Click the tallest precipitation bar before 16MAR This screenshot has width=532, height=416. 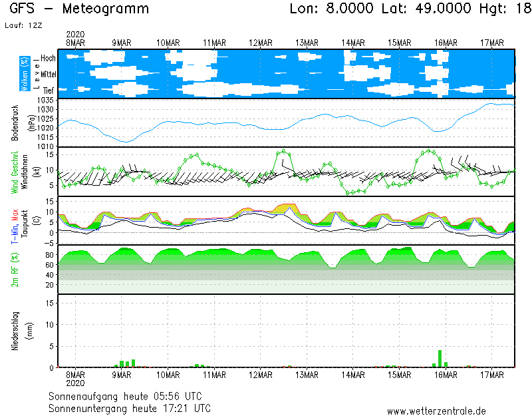coord(440,359)
